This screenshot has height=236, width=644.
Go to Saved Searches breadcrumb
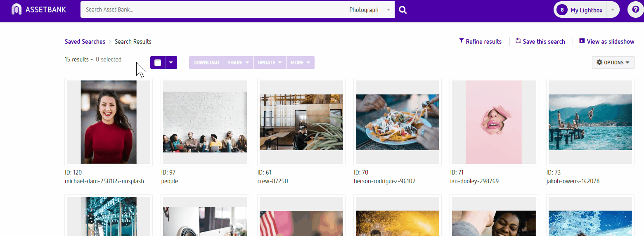85,42
